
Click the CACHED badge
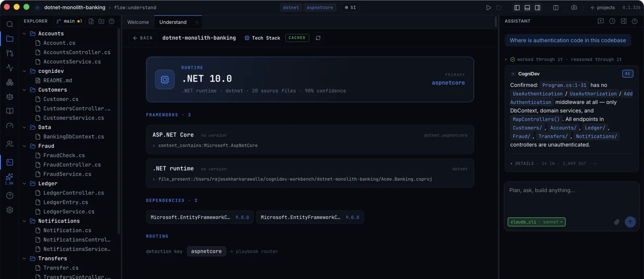[x=297, y=38]
